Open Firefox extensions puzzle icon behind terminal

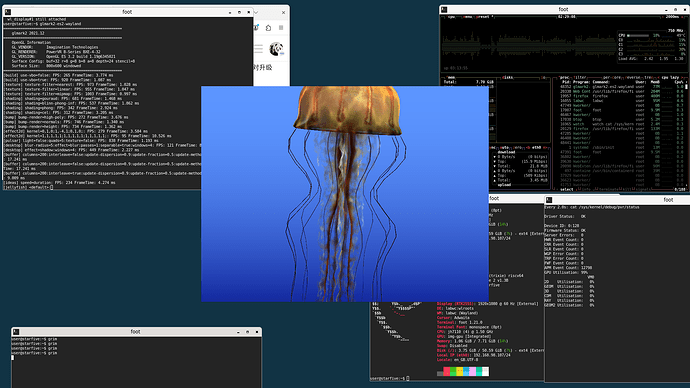tap(268, 28)
